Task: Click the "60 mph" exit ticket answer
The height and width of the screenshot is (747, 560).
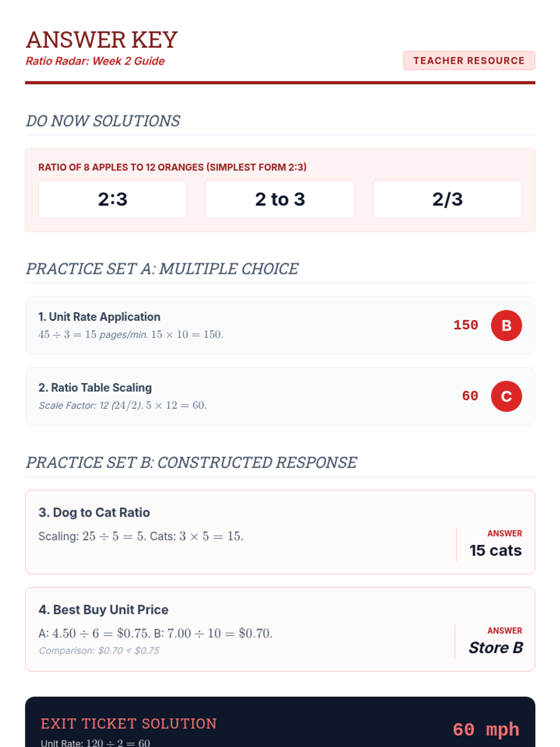Action: point(486,730)
